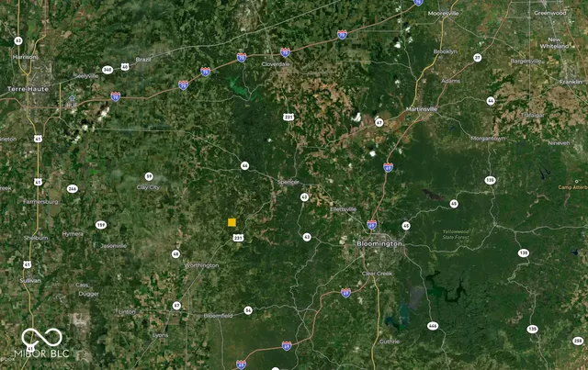588x370 pixels.
Task: Click the route 63 shield
Action: (18, 40)
